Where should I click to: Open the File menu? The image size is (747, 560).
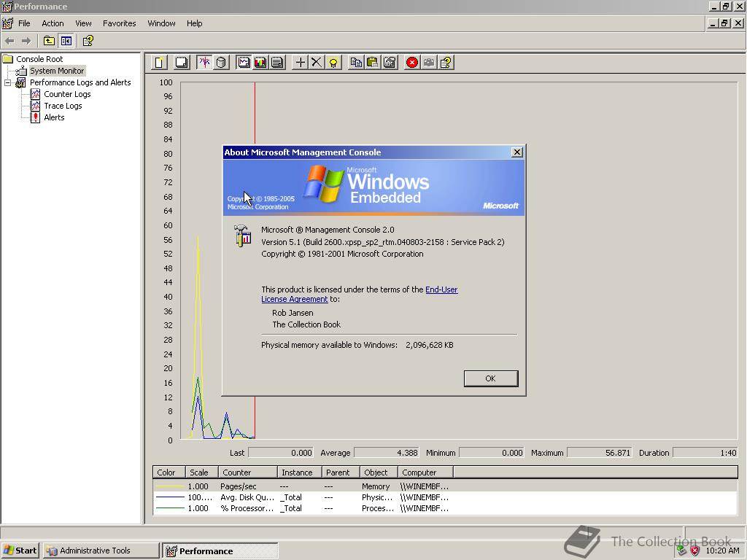click(24, 23)
